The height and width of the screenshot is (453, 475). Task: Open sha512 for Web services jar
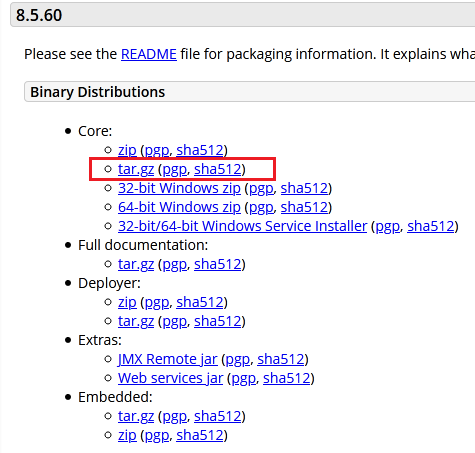pyautogui.click(x=287, y=378)
